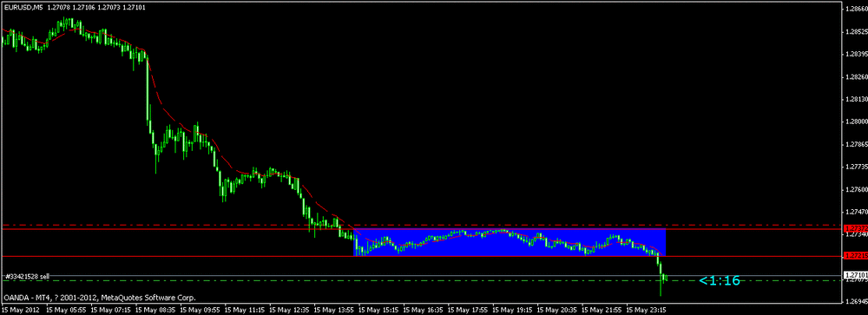Viewport: 868px width, 315px height.
Task: Click the 15 May 21:55 time label
Action: (x=602, y=311)
